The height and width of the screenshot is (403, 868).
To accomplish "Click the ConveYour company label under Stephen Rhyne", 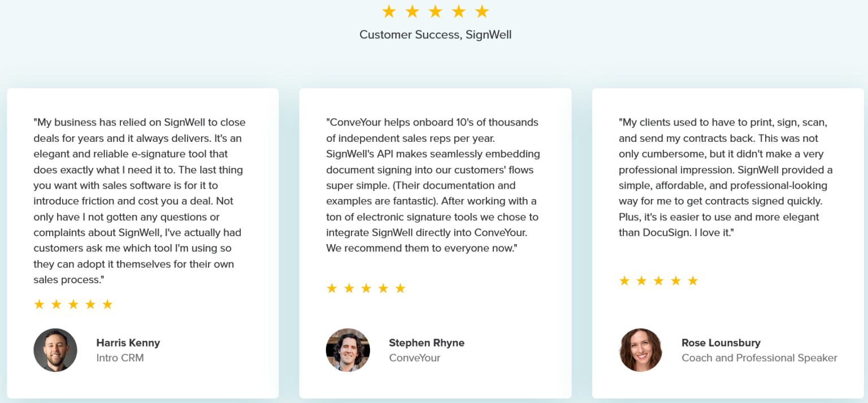I will [x=415, y=358].
